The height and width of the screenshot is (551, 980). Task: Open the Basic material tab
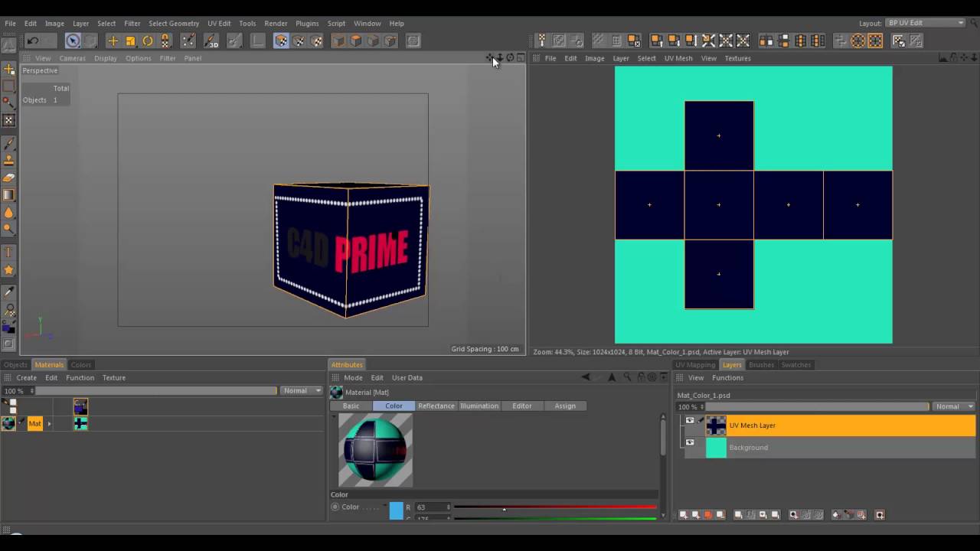point(351,406)
